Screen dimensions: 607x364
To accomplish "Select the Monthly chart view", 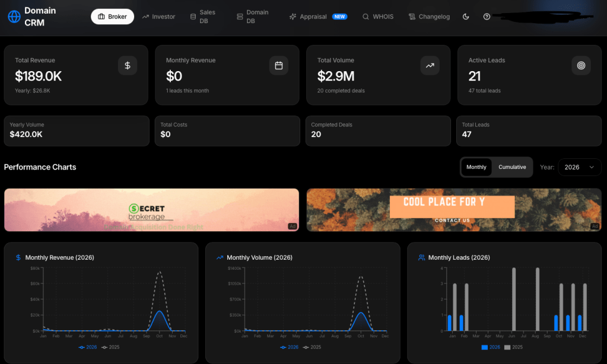I will [476, 167].
